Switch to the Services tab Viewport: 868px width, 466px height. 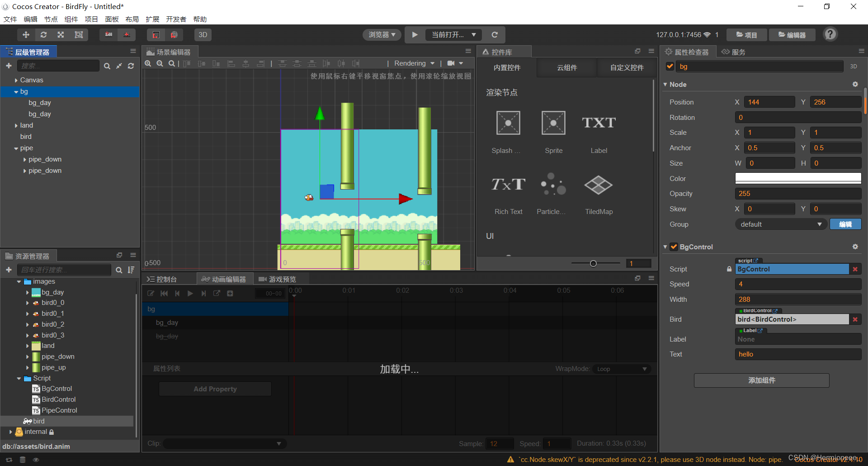(733, 52)
